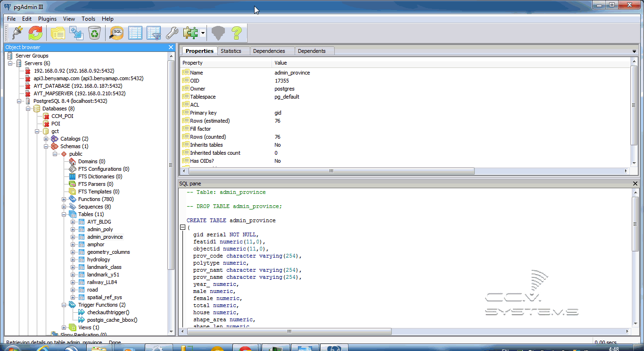
Task: Select the admin_poly table
Action: pos(100,229)
